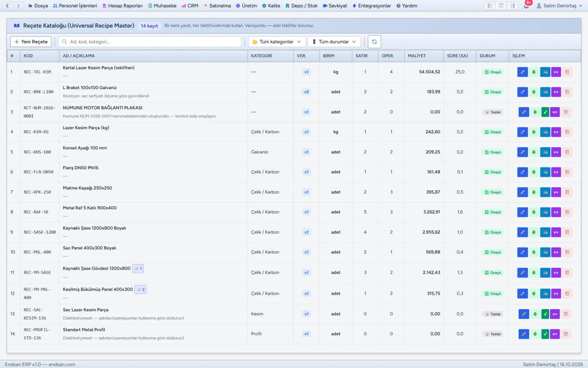Click the blue production icon for REC-FLN-DN50

point(545,172)
